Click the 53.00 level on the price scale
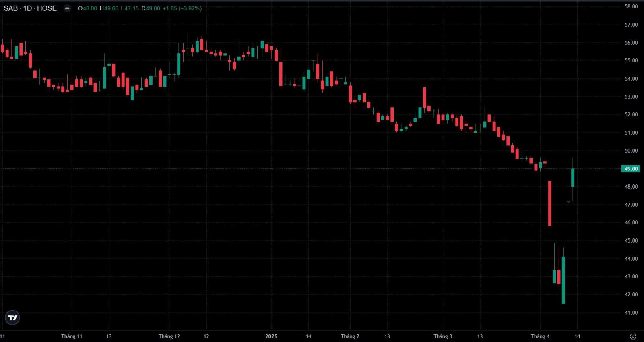 coord(631,97)
